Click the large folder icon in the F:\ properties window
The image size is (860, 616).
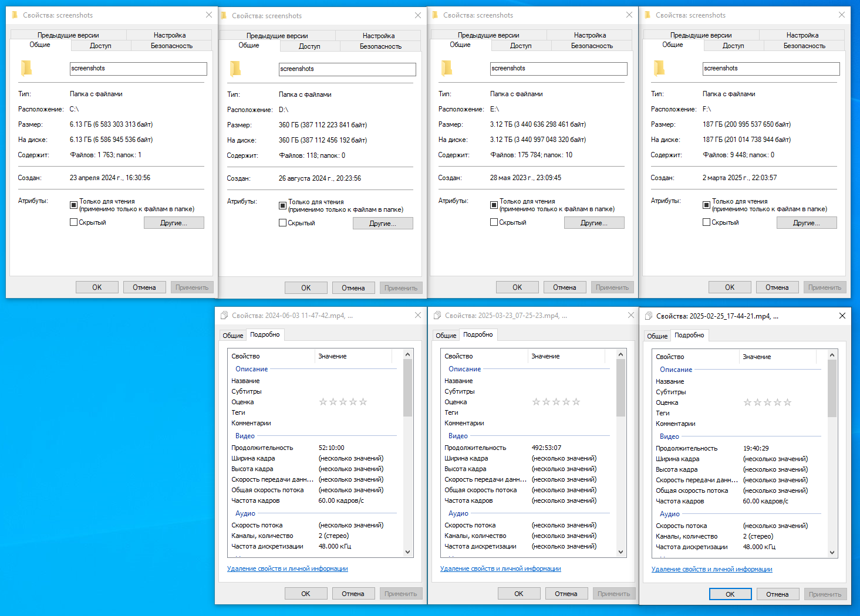[659, 69]
